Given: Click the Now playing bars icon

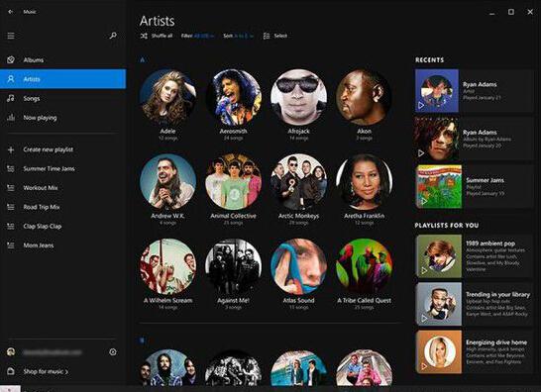Looking at the screenshot, I should tap(11, 118).
